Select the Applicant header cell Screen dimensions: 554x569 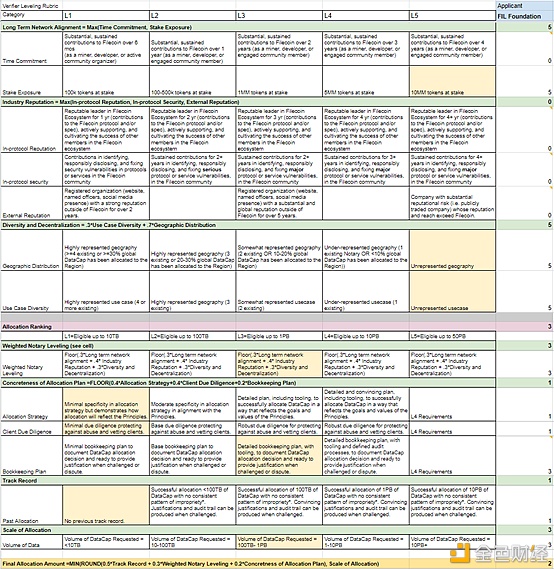pos(525,5)
